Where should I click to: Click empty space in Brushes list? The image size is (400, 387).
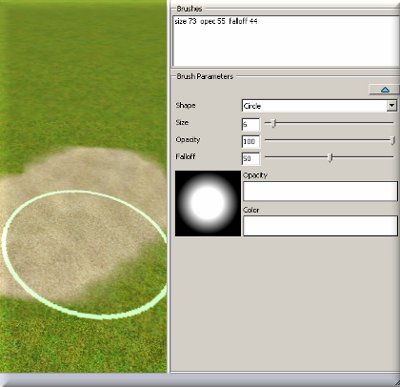[286, 47]
